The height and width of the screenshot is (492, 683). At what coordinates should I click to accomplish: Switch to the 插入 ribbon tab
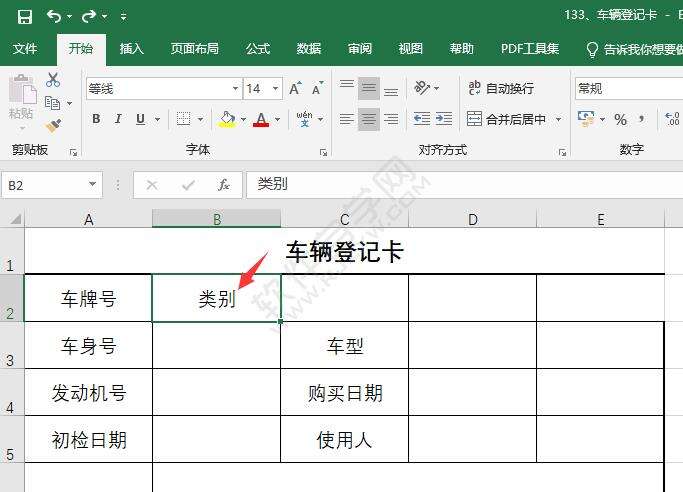tap(132, 48)
